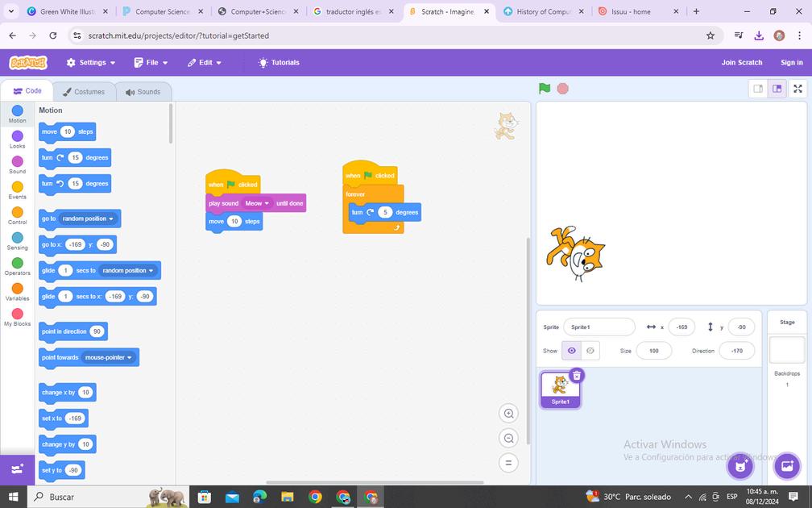Open Microsoft Edge from taskbar
Screen dimensions: 812x508
259,497
